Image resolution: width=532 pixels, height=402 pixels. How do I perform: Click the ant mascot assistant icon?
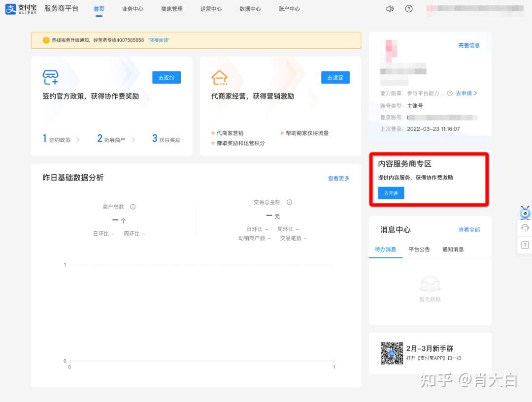point(525,212)
